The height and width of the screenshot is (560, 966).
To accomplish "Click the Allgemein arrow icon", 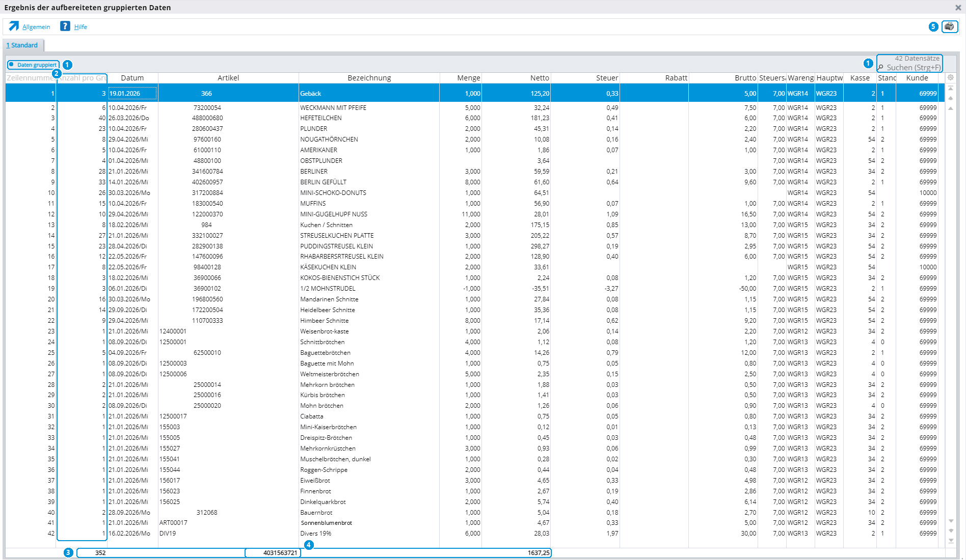I will [x=14, y=26].
